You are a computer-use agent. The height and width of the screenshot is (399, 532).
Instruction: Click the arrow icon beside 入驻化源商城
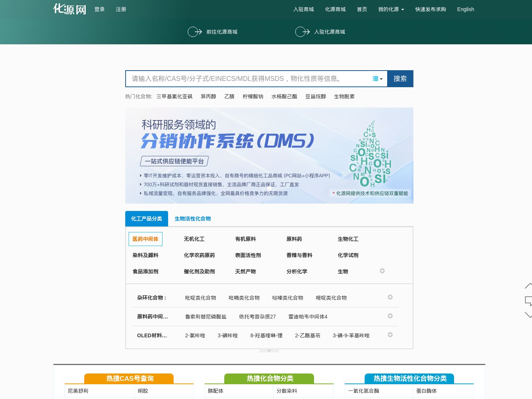[303, 32]
